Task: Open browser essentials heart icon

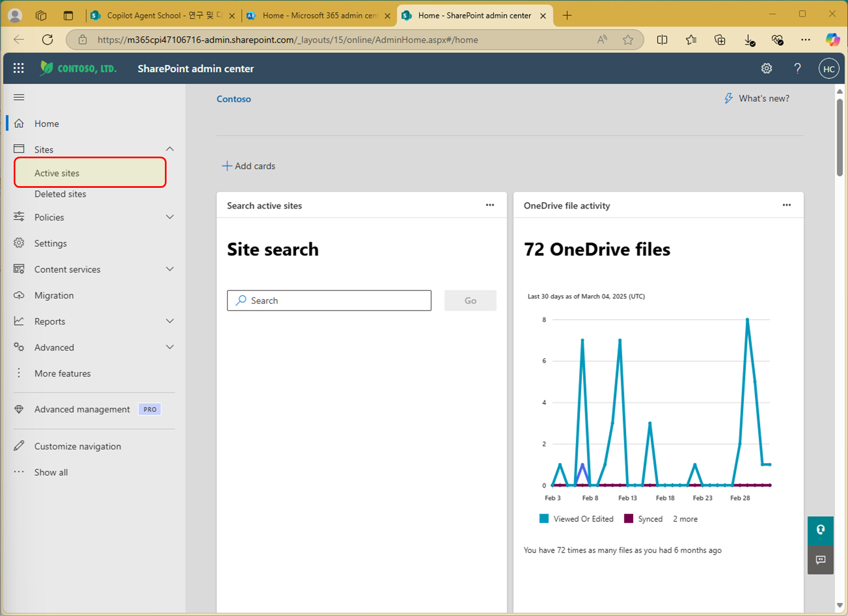Action: 777,39
